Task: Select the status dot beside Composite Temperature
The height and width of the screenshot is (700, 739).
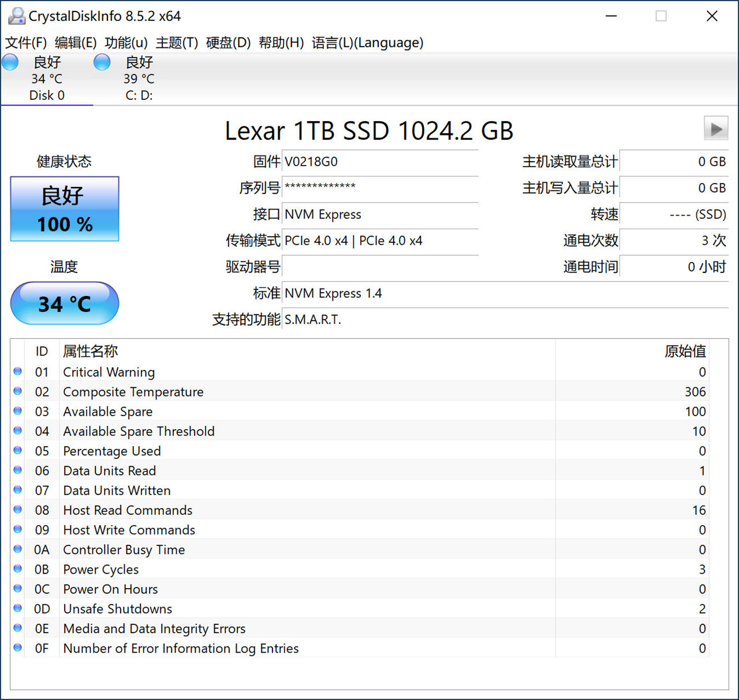Action: coord(17,391)
